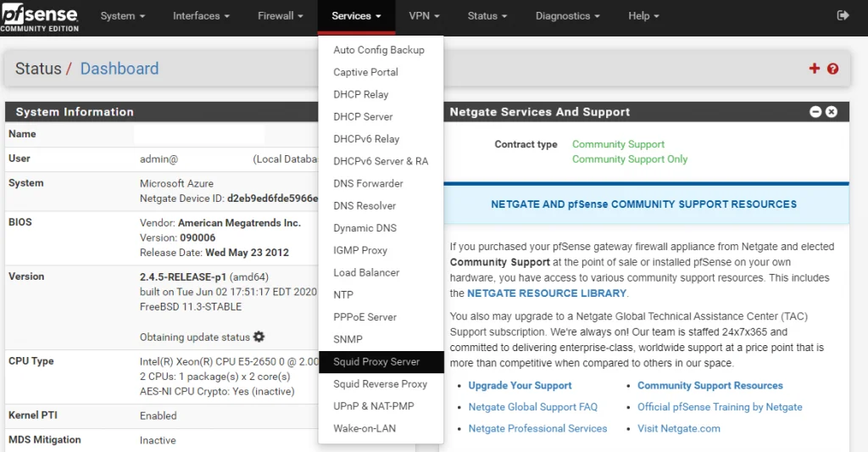The image size is (868, 452).
Task: Click the Community Support contract type text
Action: pos(618,144)
